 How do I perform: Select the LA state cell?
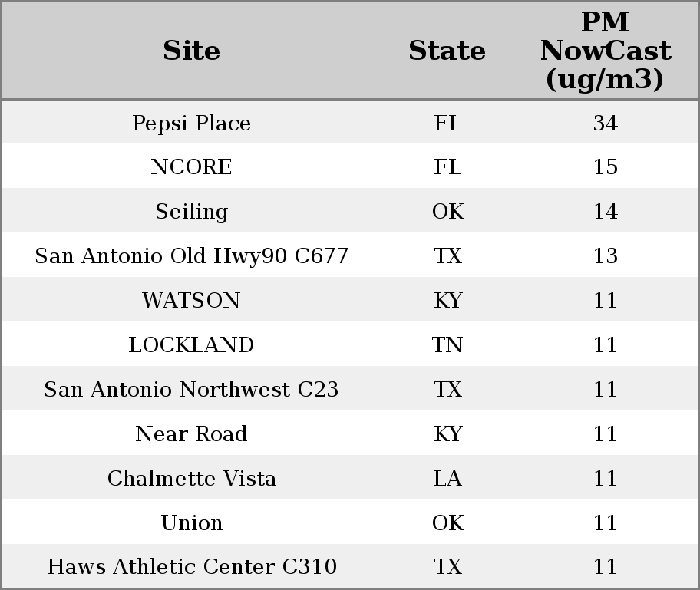[447, 479]
